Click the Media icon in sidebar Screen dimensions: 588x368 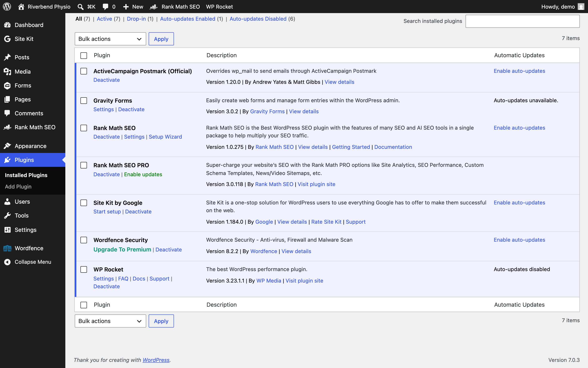8,72
